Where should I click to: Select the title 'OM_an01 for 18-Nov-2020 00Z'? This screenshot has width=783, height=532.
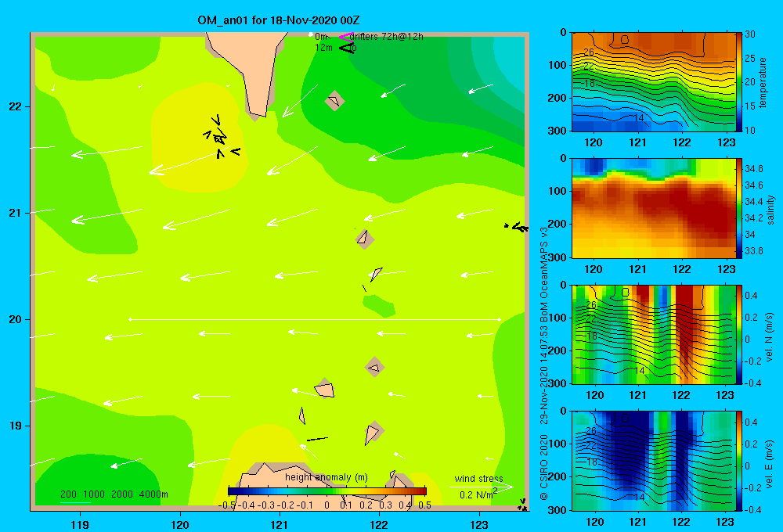(x=279, y=20)
